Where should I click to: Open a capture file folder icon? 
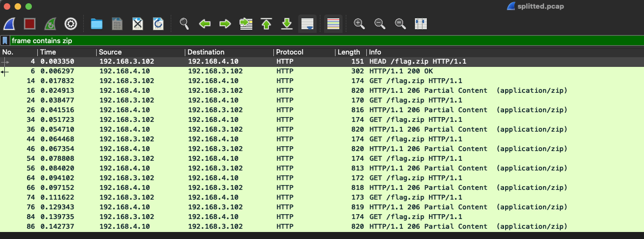click(x=97, y=24)
